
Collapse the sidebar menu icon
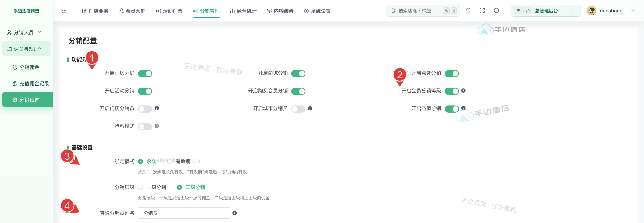coord(64,11)
